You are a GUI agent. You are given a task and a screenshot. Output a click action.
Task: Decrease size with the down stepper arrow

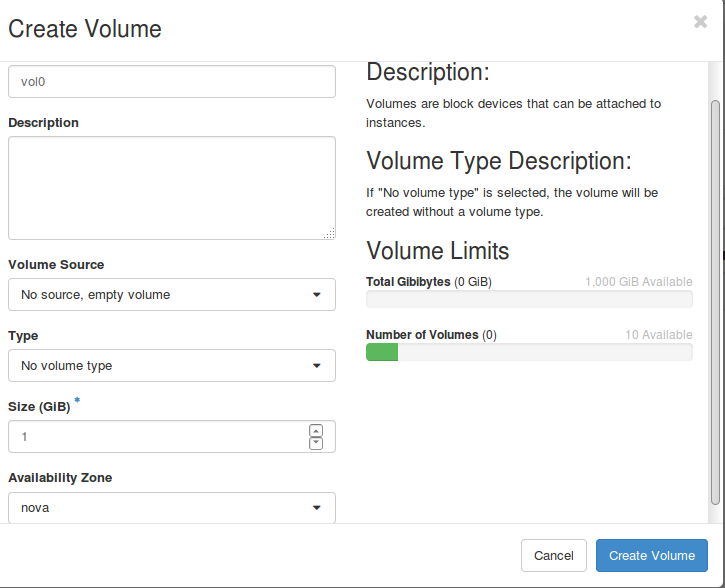coord(316,443)
